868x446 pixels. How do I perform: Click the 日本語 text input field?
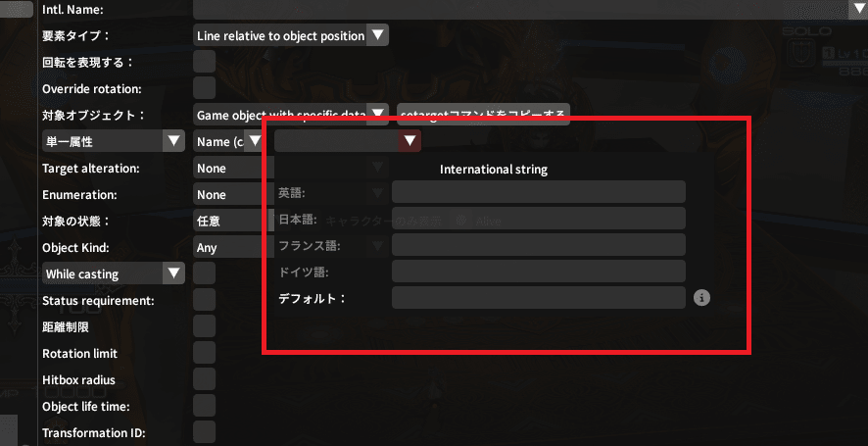pyautogui.click(x=539, y=219)
